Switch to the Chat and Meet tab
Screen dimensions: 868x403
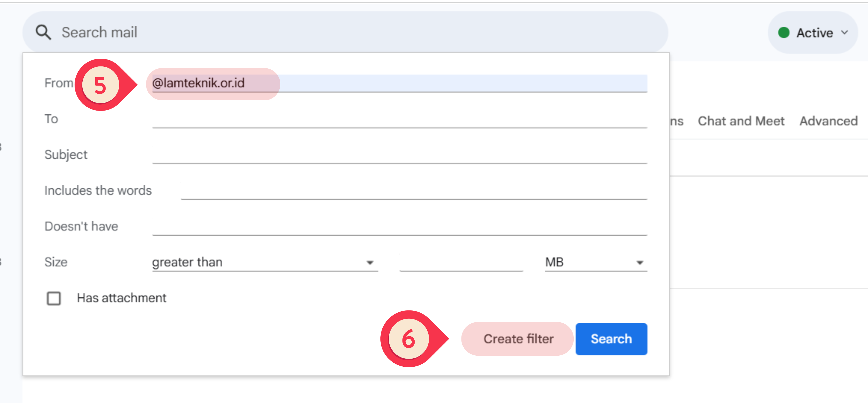[x=741, y=121]
